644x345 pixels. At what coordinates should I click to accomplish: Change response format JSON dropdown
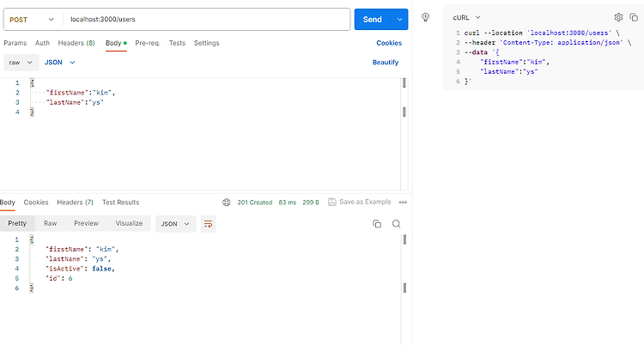[175, 224]
